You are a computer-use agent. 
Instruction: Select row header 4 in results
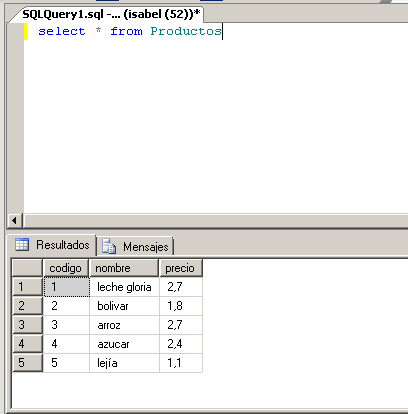click(27, 344)
